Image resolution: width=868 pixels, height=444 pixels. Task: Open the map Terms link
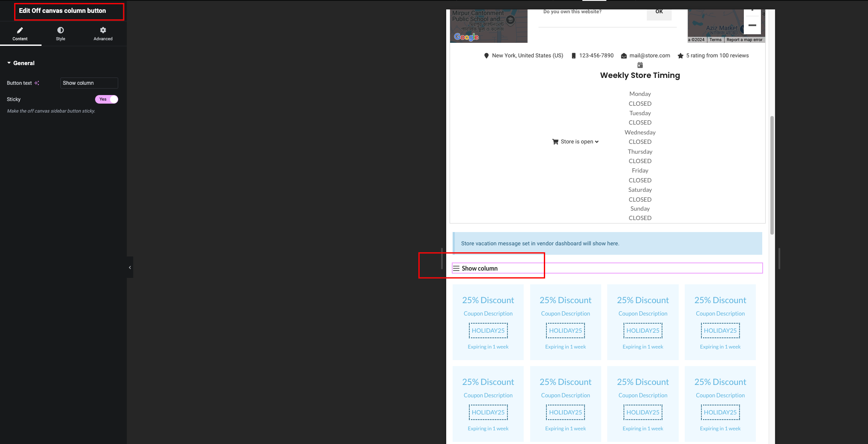(x=716, y=40)
